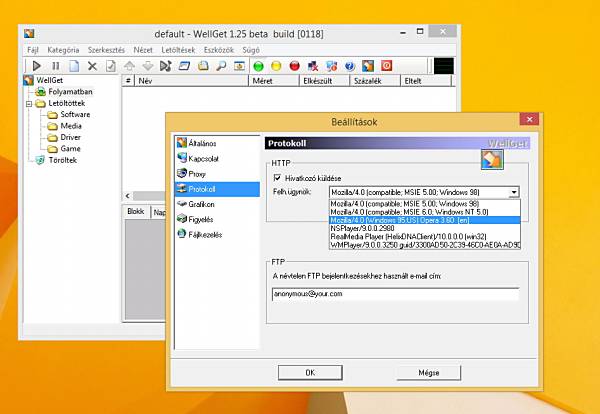Screen dimensions: 600x414
Task: Choose Mozilla/4.0 MSIE 6.0 Windows NT option
Action: (x=424, y=212)
